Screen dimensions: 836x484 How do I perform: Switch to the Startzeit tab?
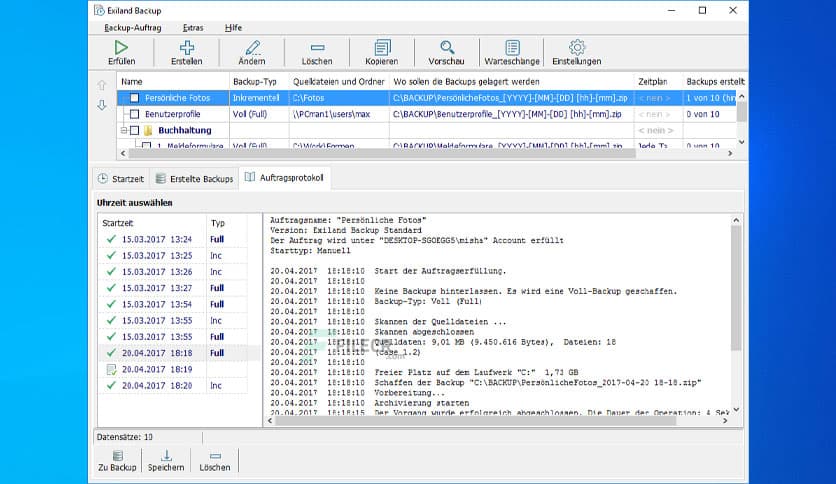[x=121, y=179]
